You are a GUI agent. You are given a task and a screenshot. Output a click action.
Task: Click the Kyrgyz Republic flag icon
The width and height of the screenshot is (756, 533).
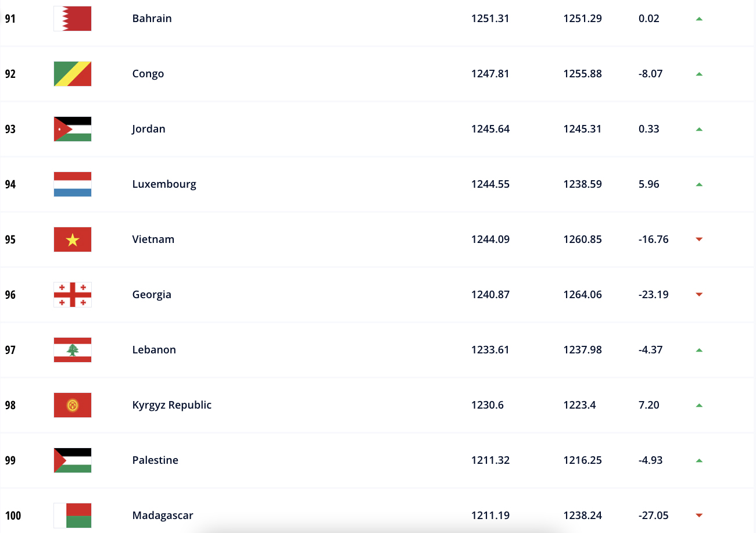tap(73, 405)
